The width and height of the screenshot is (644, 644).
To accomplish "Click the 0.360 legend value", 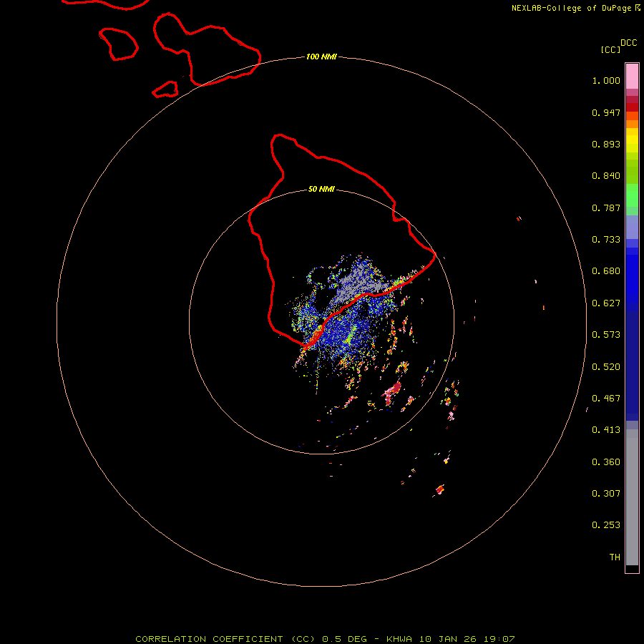I will (606, 462).
